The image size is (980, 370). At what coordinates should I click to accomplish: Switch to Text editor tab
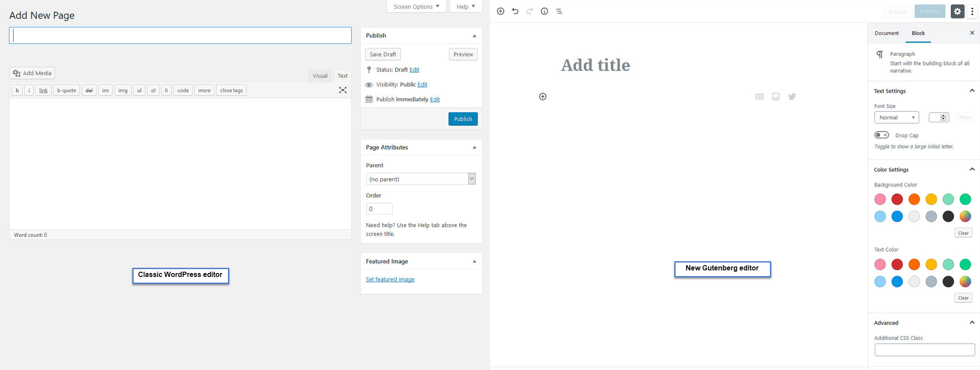point(343,76)
